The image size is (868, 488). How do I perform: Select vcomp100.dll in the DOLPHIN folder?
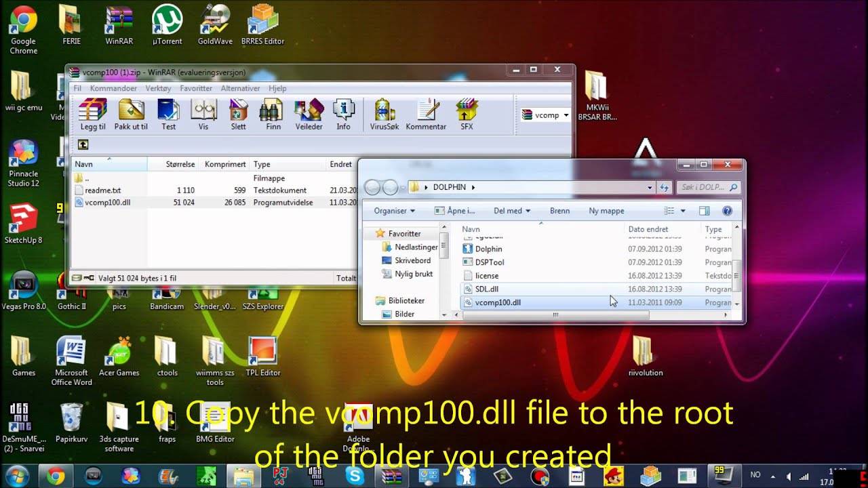pos(597,302)
